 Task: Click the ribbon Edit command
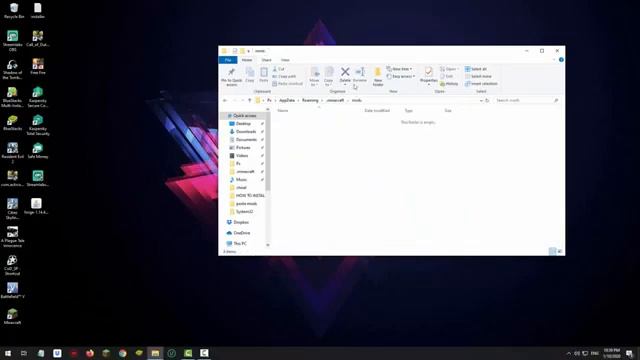(x=447, y=76)
